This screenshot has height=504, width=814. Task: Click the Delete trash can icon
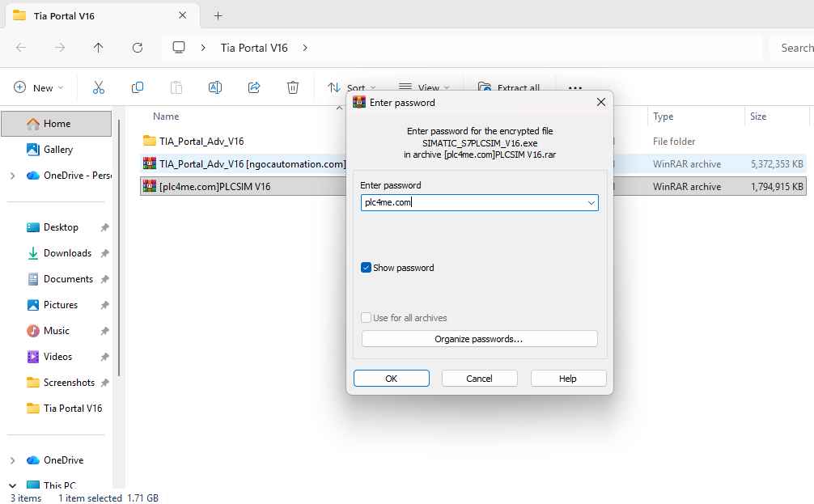[x=293, y=87]
